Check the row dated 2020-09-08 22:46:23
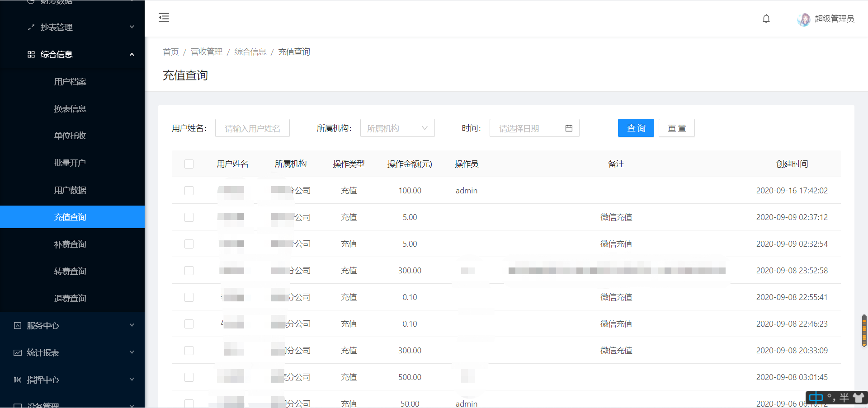 pyautogui.click(x=189, y=324)
